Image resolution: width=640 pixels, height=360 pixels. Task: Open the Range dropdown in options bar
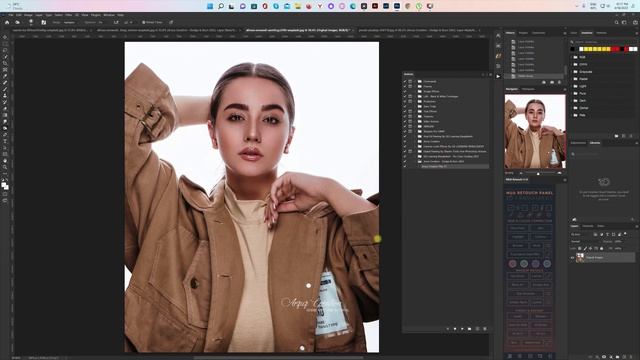[71, 22]
